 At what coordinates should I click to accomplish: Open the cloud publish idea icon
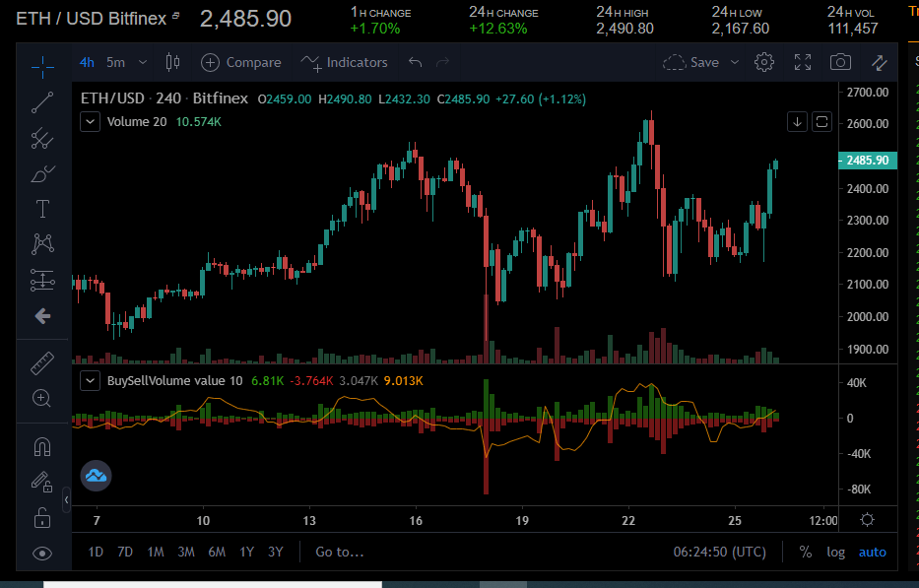pyautogui.click(x=97, y=476)
